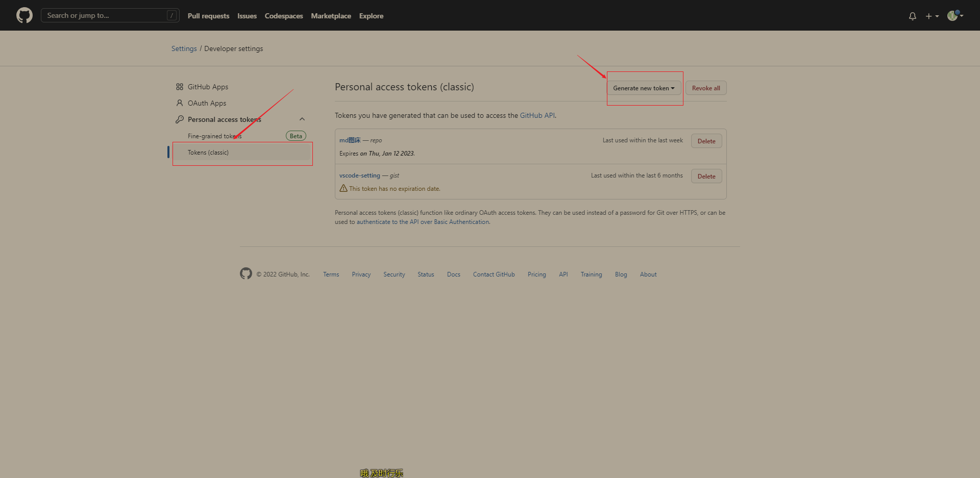Open Fine-grained tokens sidebar item
This screenshot has width=980, height=478.
[x=214, y=136]
